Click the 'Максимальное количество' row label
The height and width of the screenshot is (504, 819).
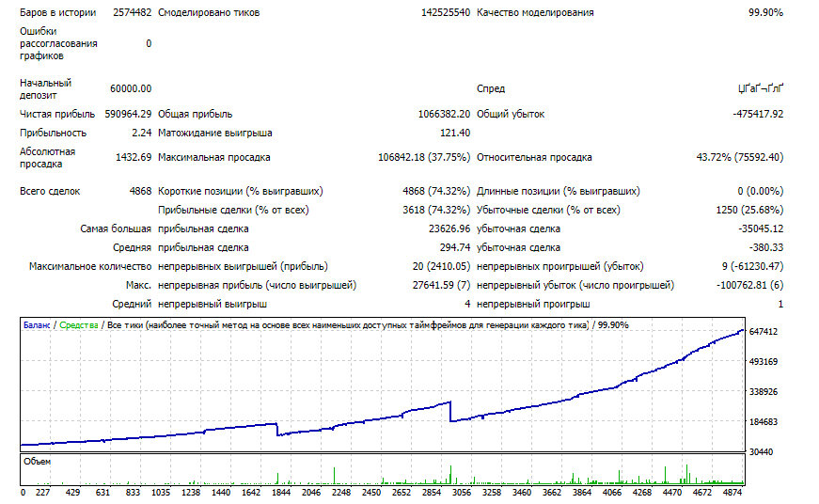(x=90, y=266)
